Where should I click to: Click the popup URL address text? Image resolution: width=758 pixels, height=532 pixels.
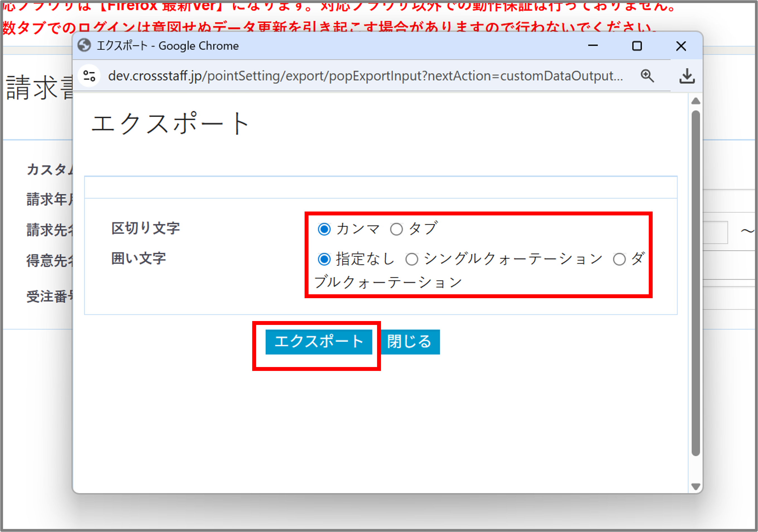pyautogui.click(x=365, y=76)
